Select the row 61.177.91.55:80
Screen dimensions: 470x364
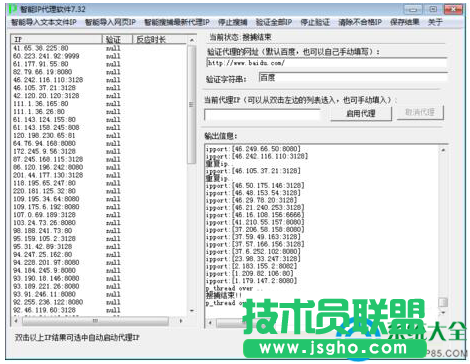(x=41, y=64)
